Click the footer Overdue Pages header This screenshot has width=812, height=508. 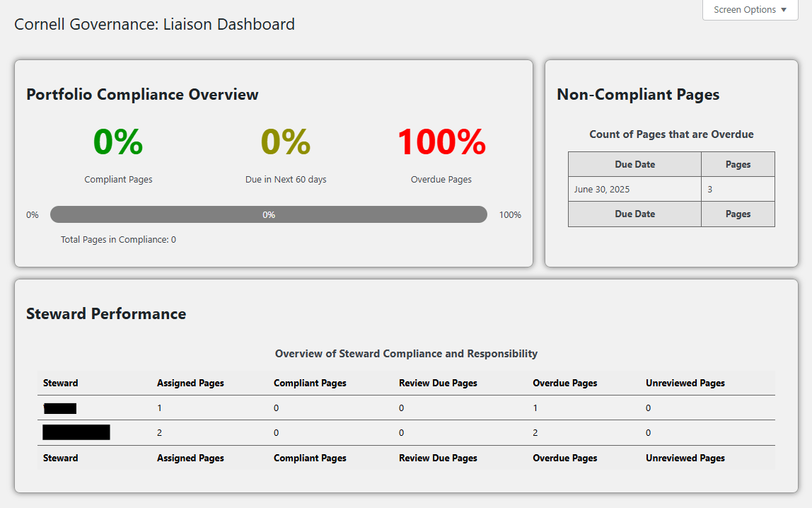coord(565,458)
